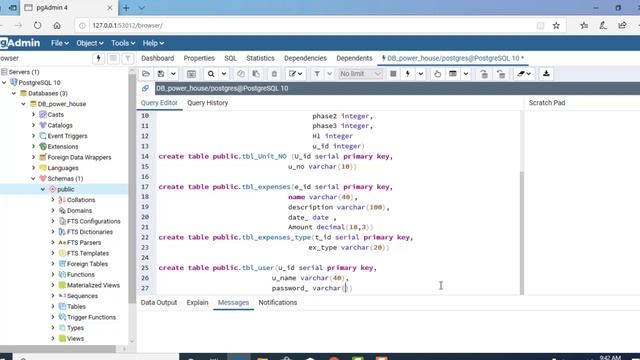Screen dimensions: 640x360
Task: Click the browser panel lightning query tool icon
Action: pos(98,58)
